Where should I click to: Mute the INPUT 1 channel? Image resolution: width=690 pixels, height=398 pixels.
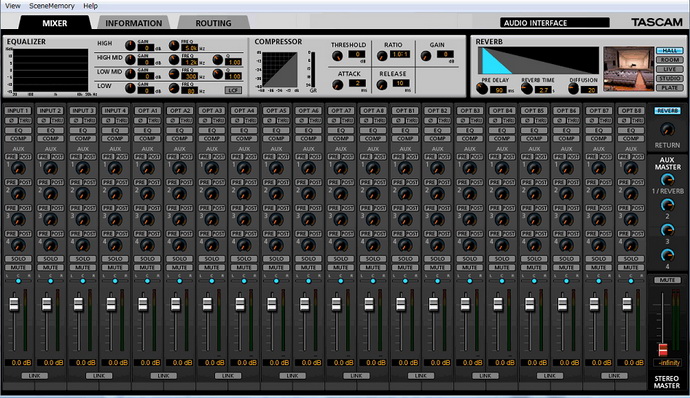point(18,267)
